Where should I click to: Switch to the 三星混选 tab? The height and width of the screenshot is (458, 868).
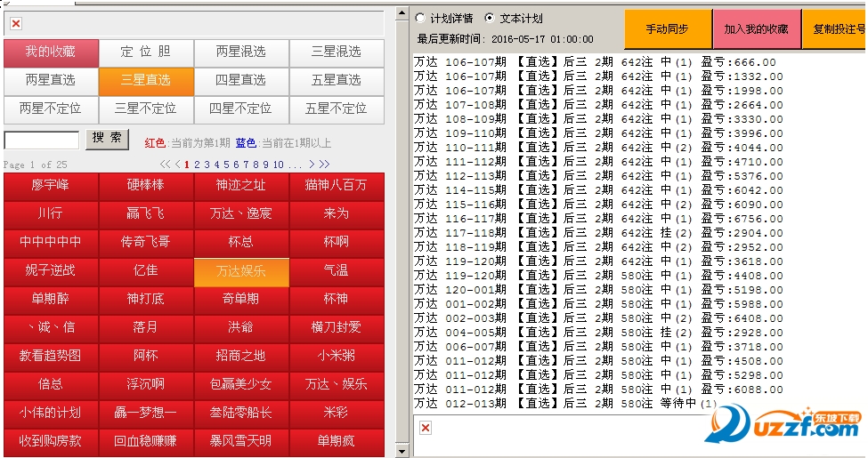pyautogui.click(x=337, y=52)
